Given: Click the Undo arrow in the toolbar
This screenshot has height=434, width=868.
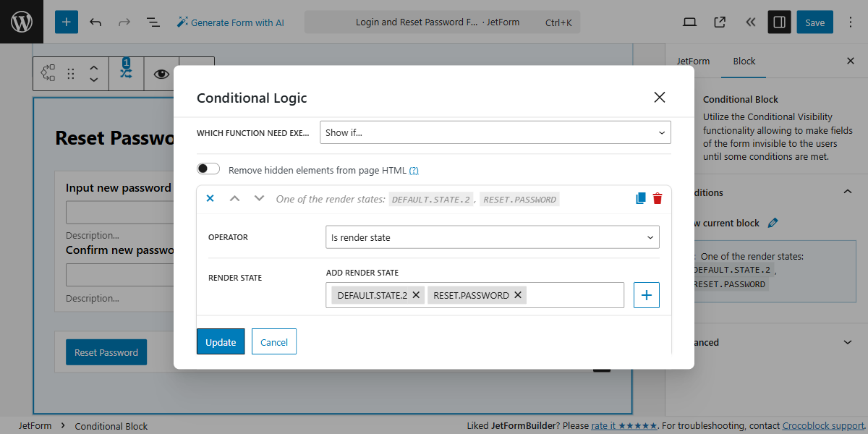Looking at the screenshot, I should tap(95, 22).
